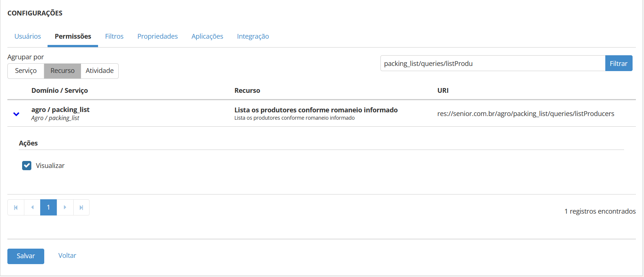644x277 pixels.
Task: Go to last page of results
Action: [81, 207]
